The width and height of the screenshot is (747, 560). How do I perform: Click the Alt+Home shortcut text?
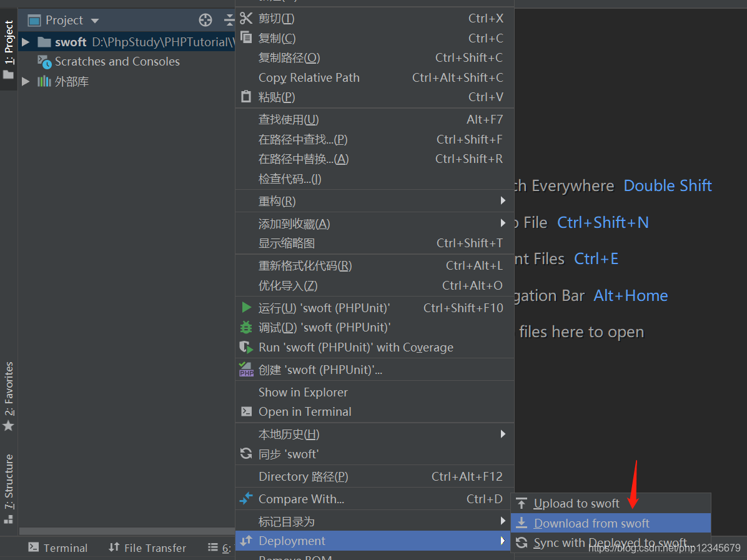(630, 296)
